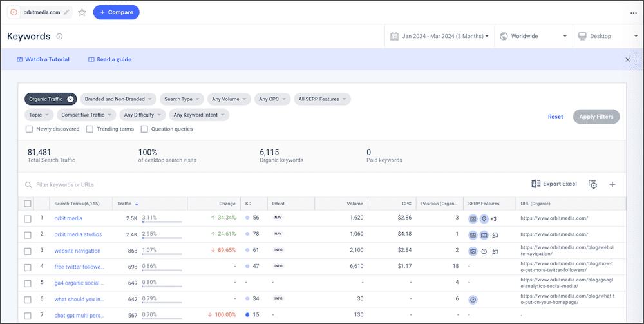The image size is (644, 324).
Task: Close the tutorial banner
Action: [x=627, y=59]
